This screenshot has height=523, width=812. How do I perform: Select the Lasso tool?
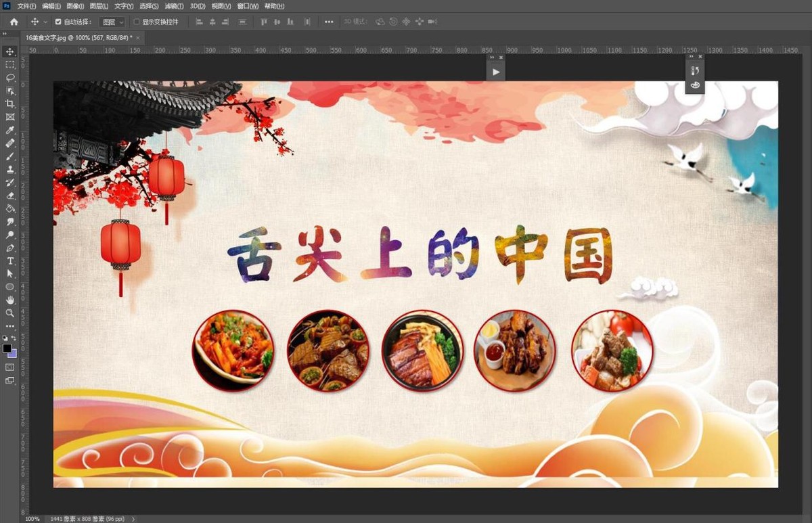[x=9, y=78]
